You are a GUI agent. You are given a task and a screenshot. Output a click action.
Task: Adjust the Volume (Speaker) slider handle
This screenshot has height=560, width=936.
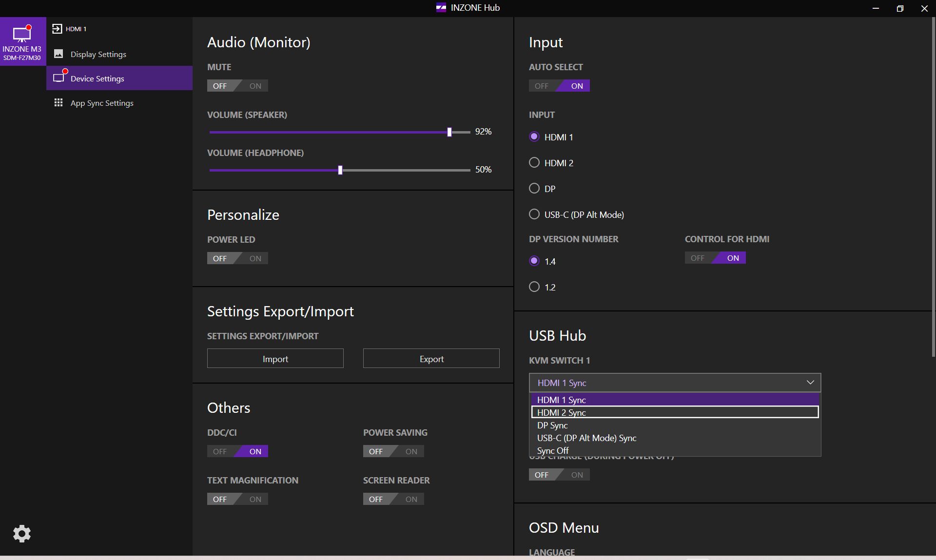click(449, 132)
